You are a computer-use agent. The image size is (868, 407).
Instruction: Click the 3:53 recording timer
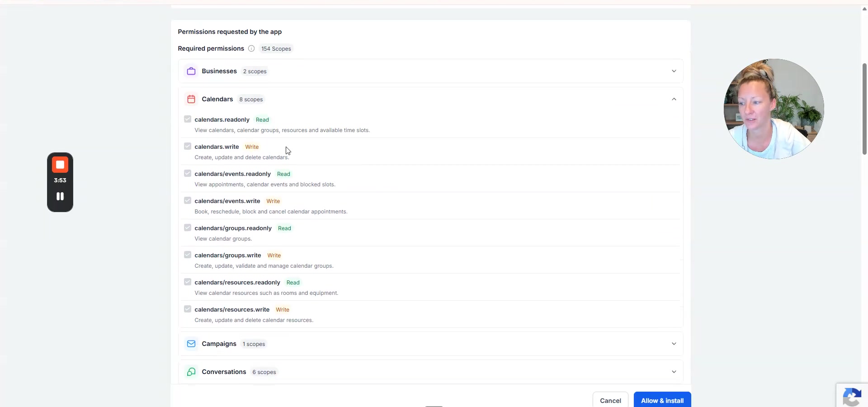pyautogui.click(x=60, y=180)
